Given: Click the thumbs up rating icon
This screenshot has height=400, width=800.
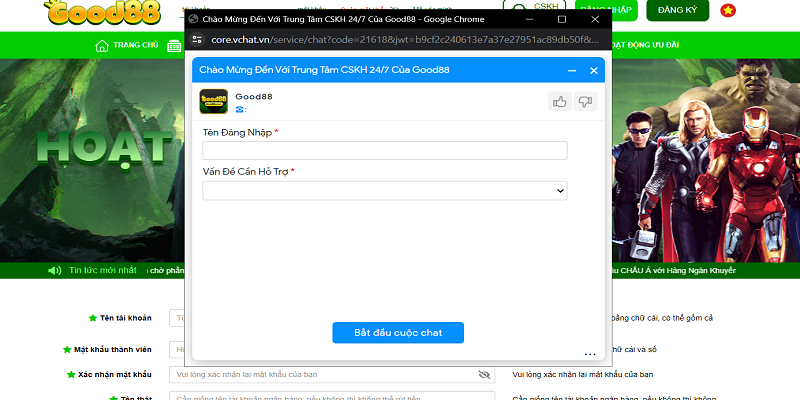Looking at the screenshot, I should tap(560, 101).
